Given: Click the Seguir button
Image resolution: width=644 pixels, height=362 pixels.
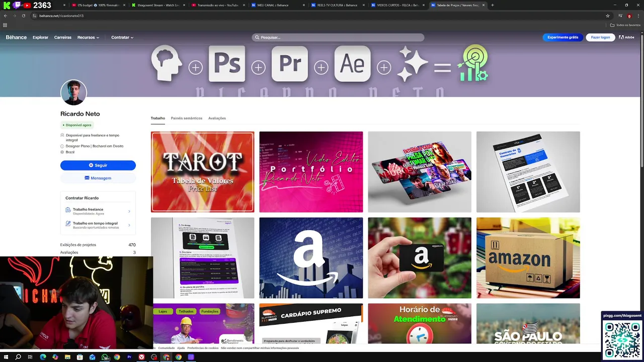Looking at the screenshot, I should 98,165.
